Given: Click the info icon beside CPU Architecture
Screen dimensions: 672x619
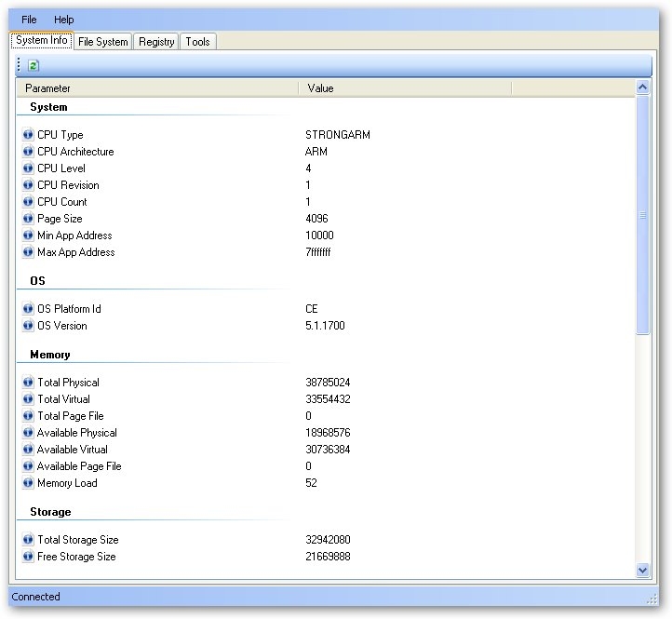Looking at the screenshot, I should (x=28, y=152).
